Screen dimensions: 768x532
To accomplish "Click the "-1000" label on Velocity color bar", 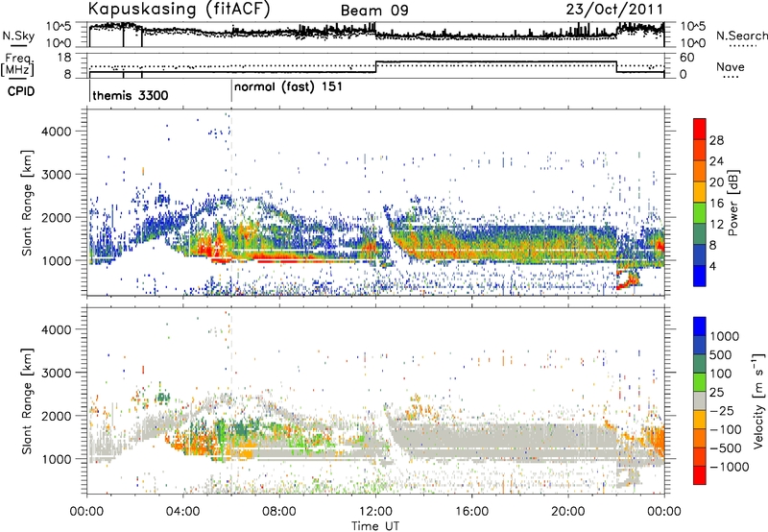I will [729, 467].
